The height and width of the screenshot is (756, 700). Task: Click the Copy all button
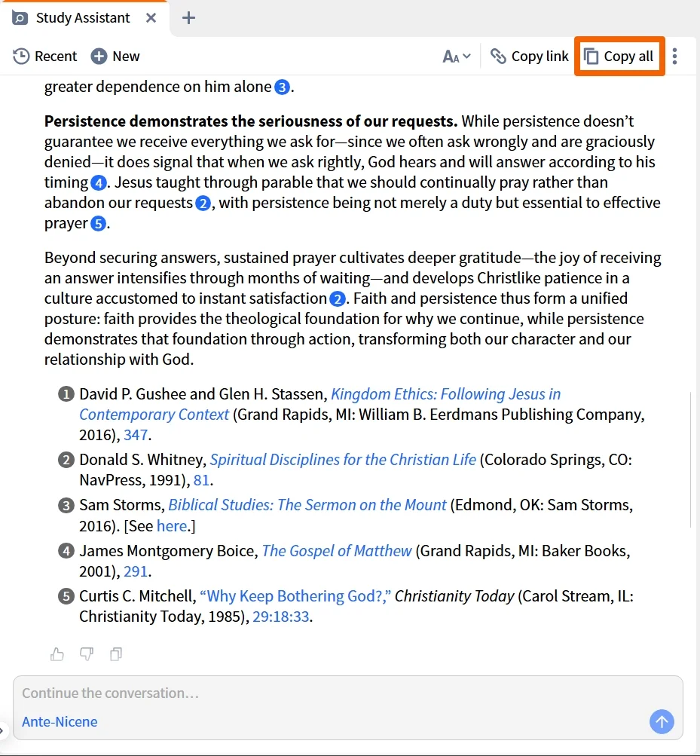click(619, 57)
